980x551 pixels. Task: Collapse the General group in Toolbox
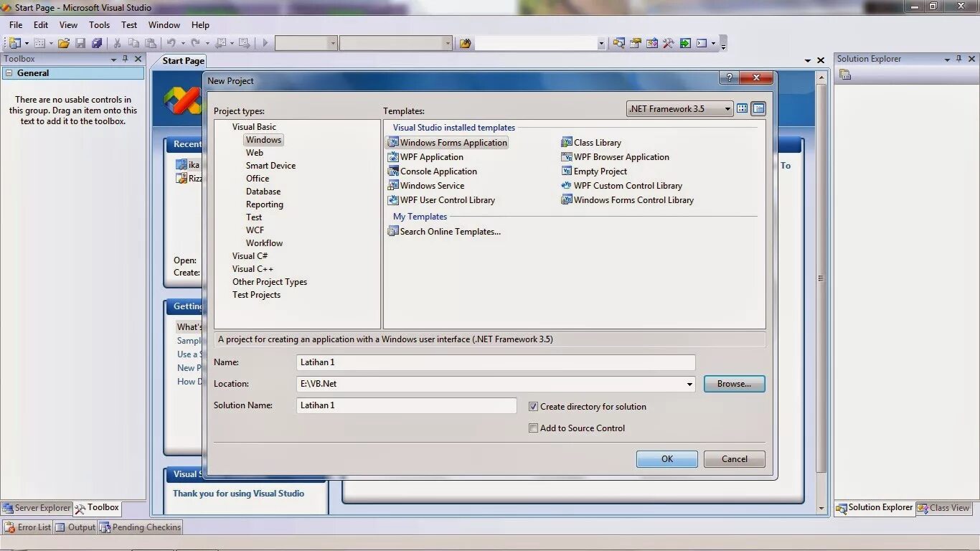point(8,73)
